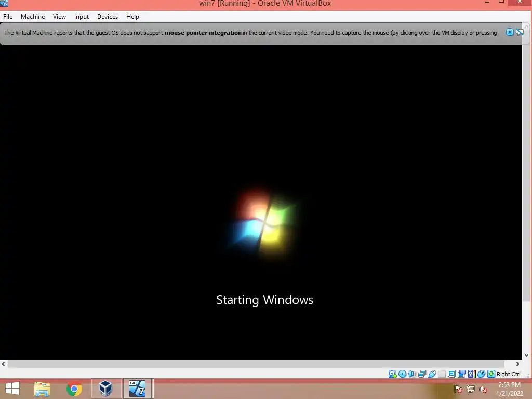Click the mouse integration status icon
Image resolution: width=532 pixels, height=399 pixels.
481,374
